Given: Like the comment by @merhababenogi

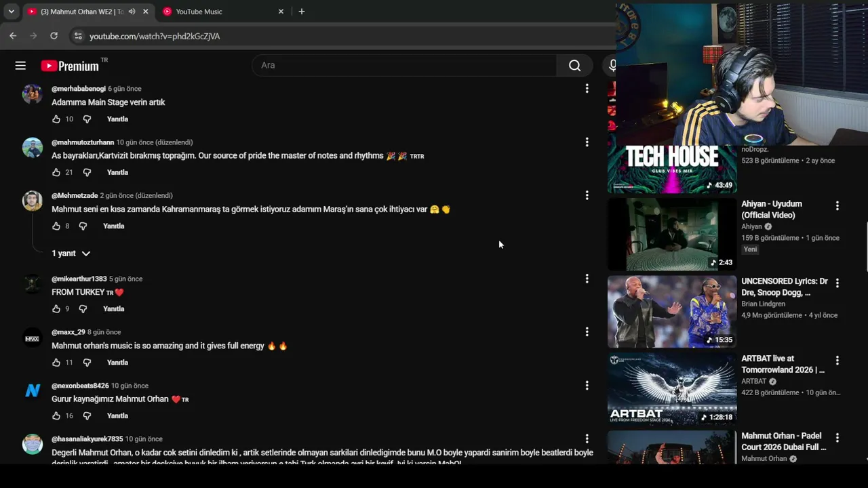Looking at the screenshot, I should click(56, 119).
